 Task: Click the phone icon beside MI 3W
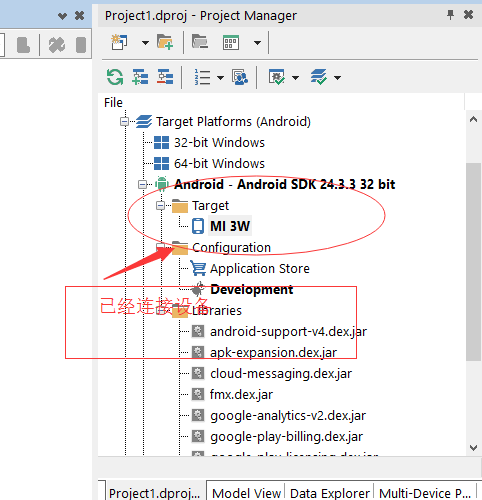[x=198, y=226]
